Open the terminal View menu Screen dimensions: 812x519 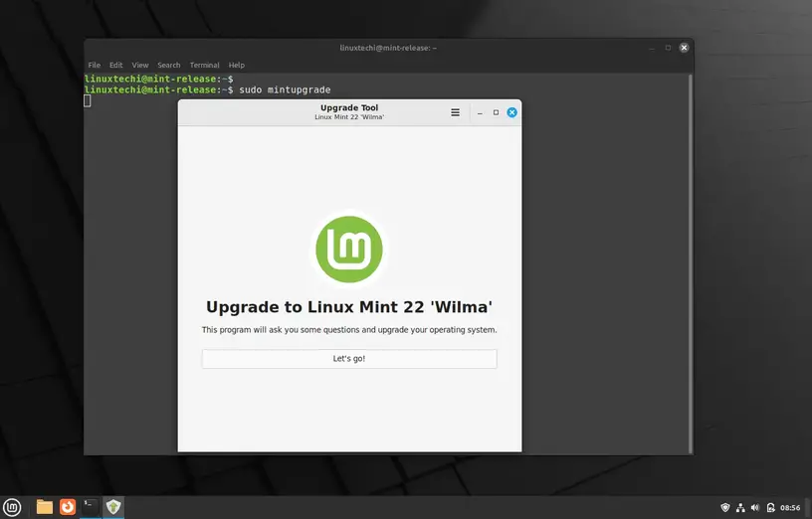[x=140, y=66]
